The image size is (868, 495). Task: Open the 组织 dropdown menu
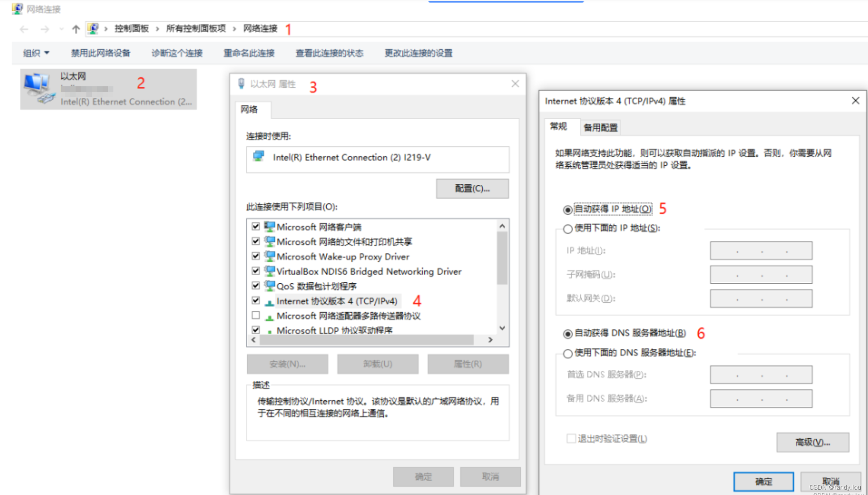point(36,53)
